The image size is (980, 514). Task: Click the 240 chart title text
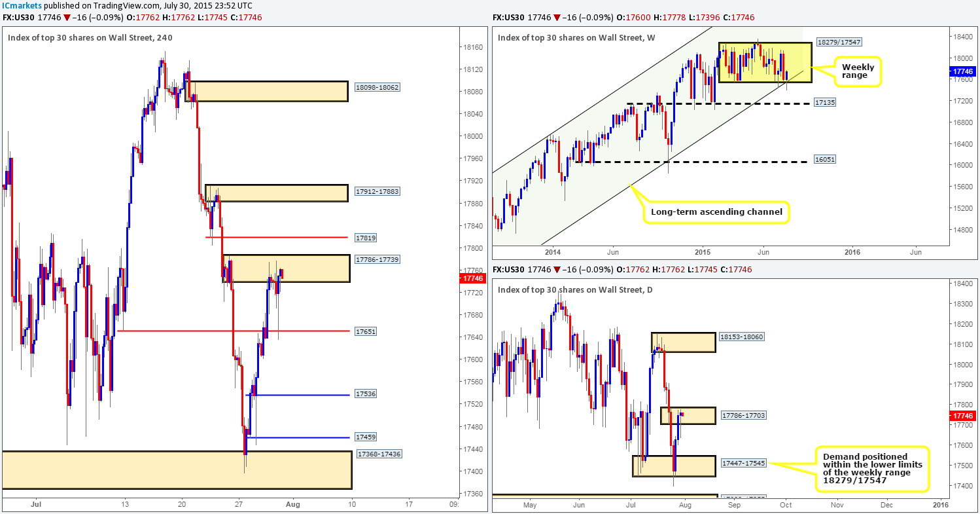[x=90, y=37]
